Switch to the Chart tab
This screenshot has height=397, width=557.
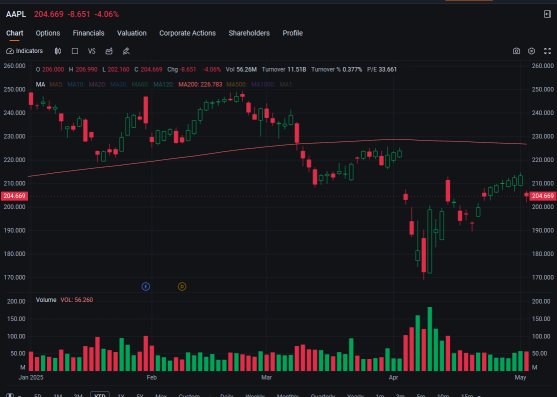point(15,33)
